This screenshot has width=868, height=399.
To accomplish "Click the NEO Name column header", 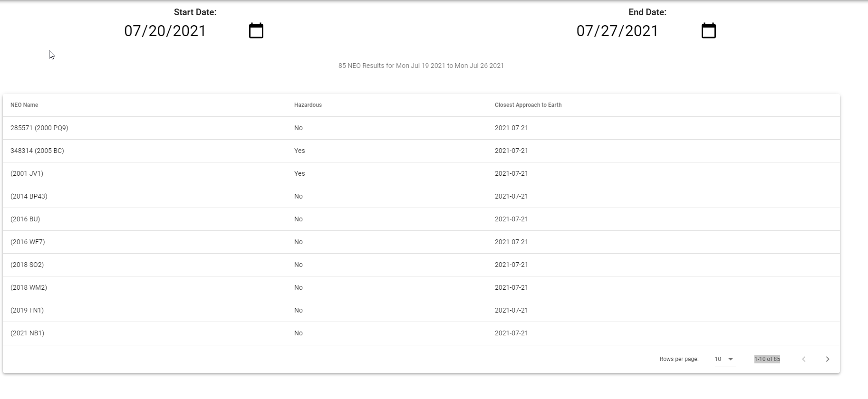I will coord(24,105).
